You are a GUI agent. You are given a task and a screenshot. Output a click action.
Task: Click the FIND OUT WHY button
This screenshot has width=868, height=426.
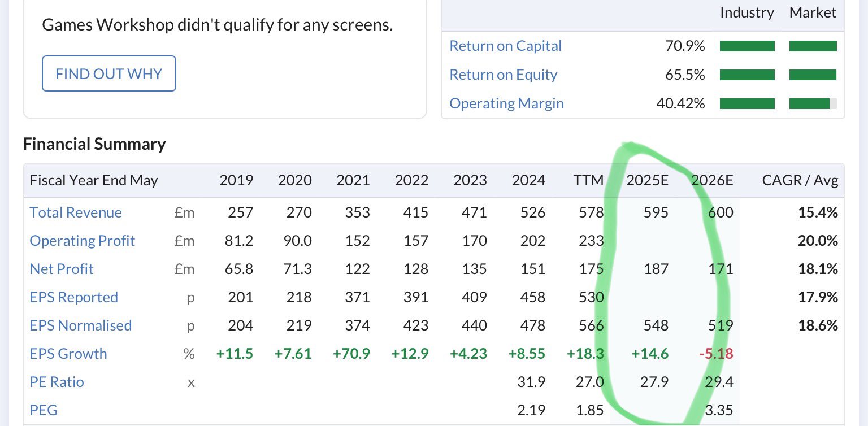109,73
